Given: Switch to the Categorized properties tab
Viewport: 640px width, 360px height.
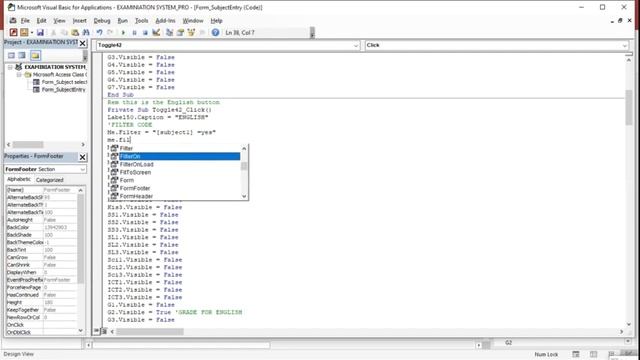Looking at the screenshot, I should (49, 180).
